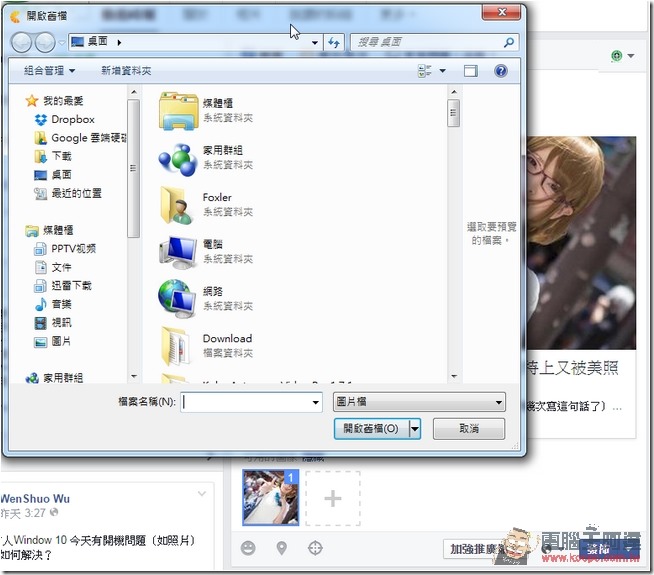
Task: Click file list scrollbar down arrow
Action: (454, 377)
